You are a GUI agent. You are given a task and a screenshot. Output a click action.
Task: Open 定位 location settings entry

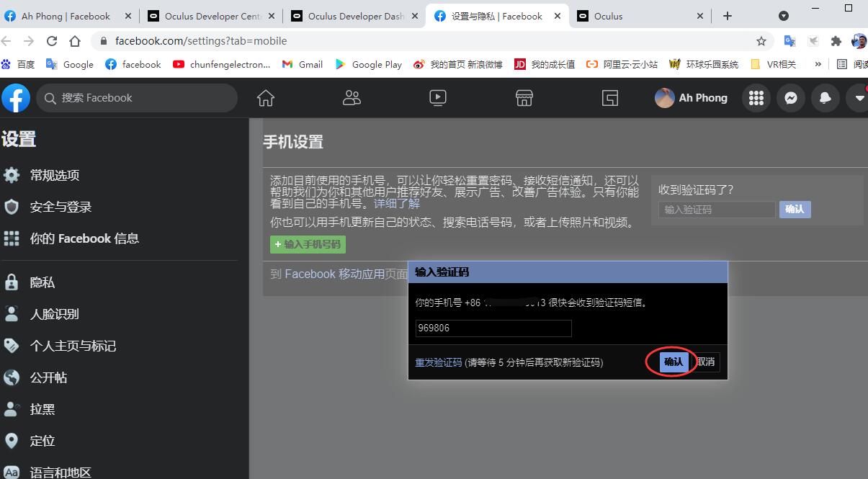click(x=42, y=441)
